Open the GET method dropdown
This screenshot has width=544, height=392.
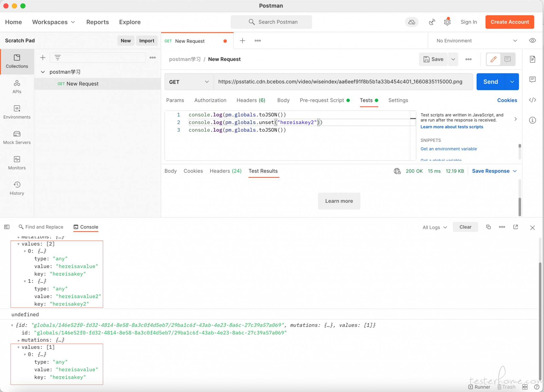(x=189, y=82)
